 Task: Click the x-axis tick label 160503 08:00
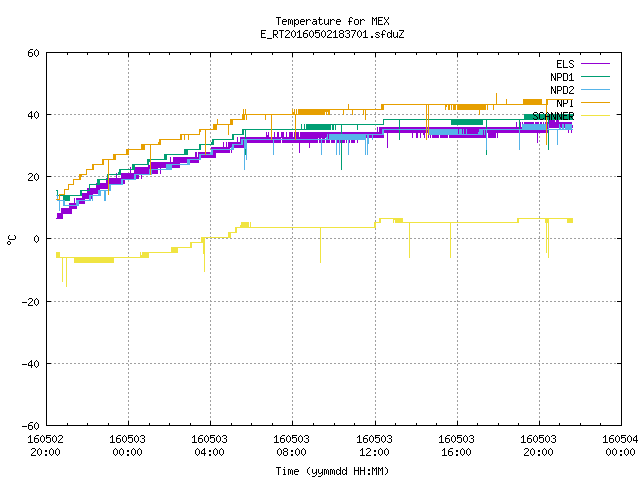tap(291, 446)
